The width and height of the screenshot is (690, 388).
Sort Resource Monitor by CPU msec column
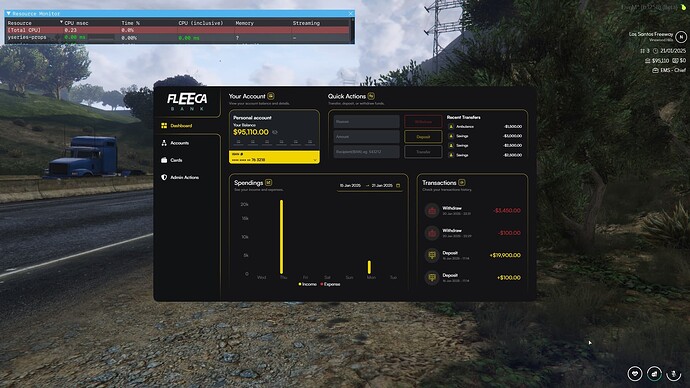click(77, 23)
